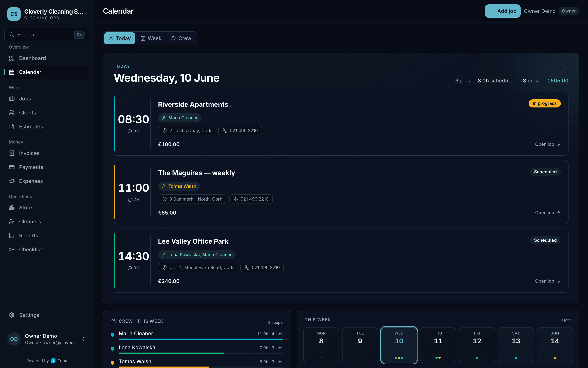Click the search magnifier icon
The width and height of the screenshot is (588, 368).
[12, 35]
